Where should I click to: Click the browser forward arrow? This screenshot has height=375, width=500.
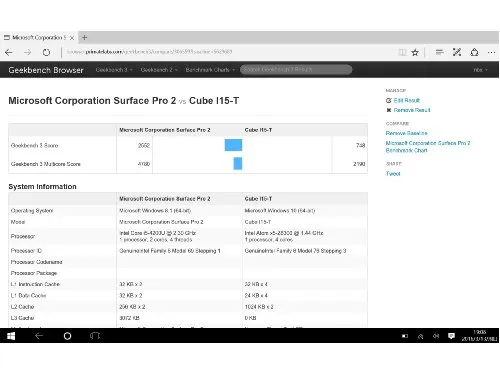28,52
